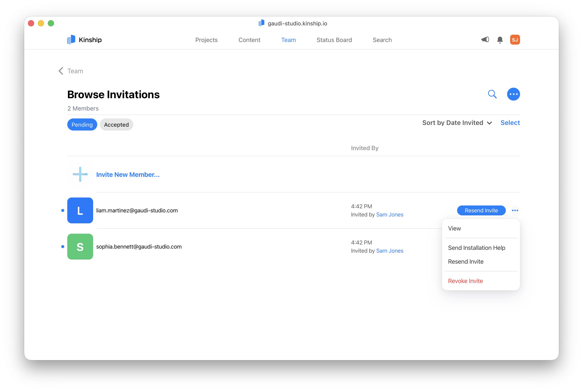Open the ellipsis menu on Liam's row
This screenshot has height=392, width=583.
pyautogui.click(x=515, y=210)
